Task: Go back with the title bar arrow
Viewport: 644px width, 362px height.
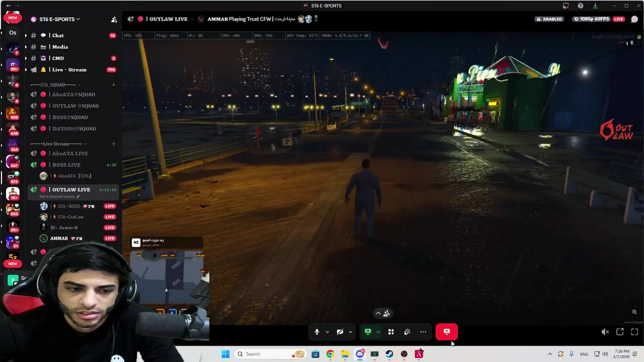Action: [9, 6]
